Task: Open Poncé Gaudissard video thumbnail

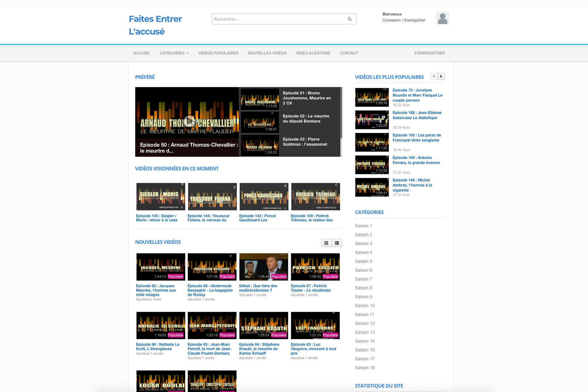Action: pos(264,197)
